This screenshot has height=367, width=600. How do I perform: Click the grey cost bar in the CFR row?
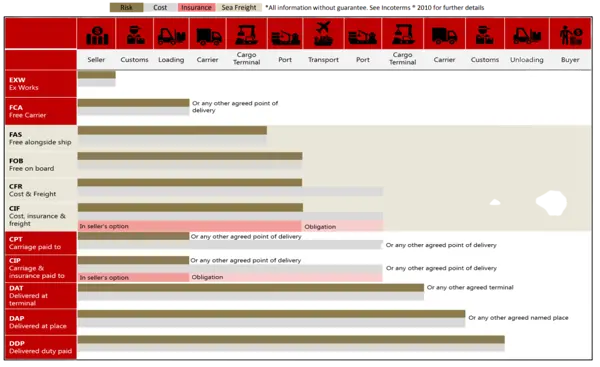(230, 191)
